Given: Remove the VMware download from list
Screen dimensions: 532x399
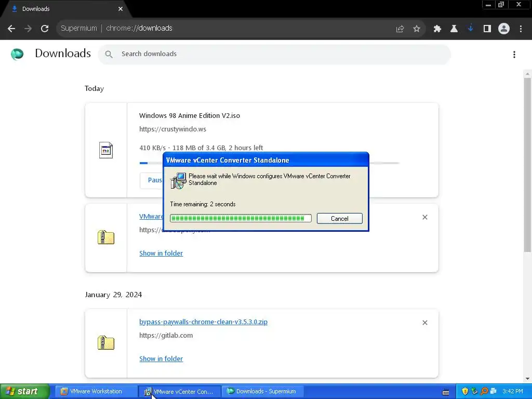Looking at the screenshot, I should pos(425,217).
